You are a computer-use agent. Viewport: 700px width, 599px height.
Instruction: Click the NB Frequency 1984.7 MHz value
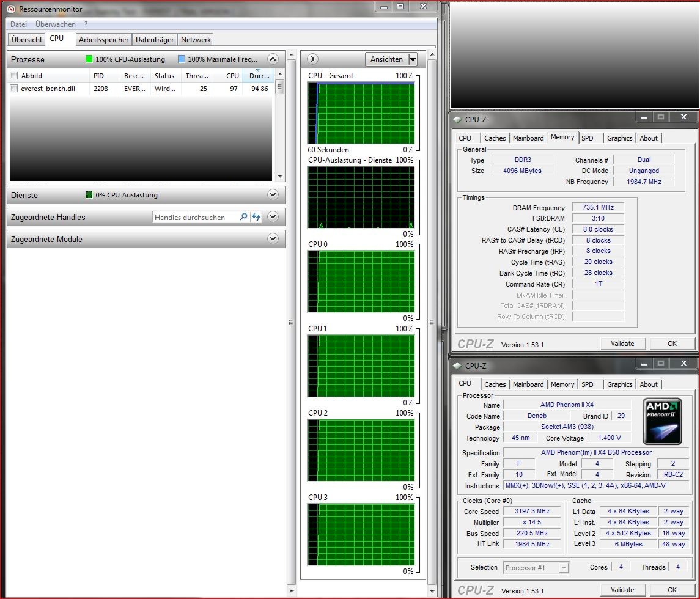[644, 181]
